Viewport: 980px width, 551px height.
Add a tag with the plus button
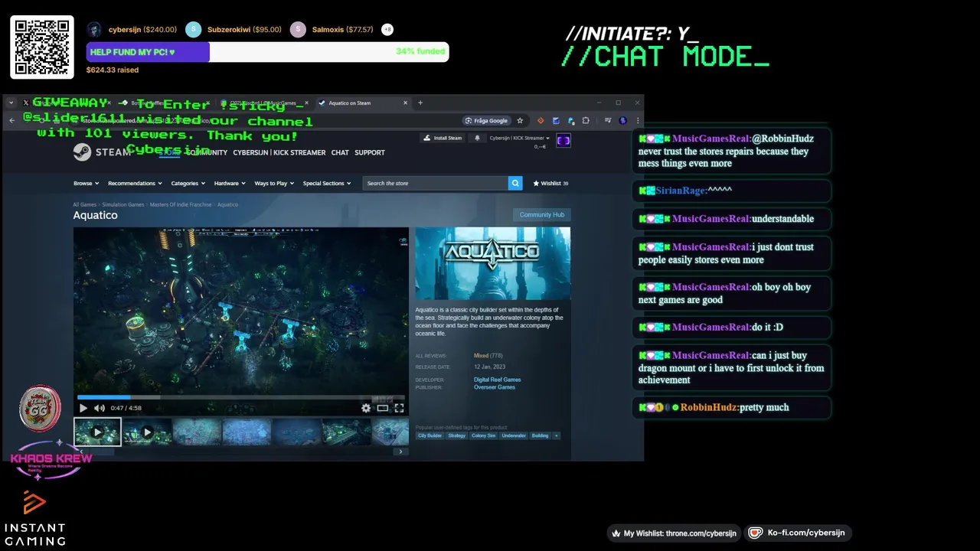coord(556,435)
